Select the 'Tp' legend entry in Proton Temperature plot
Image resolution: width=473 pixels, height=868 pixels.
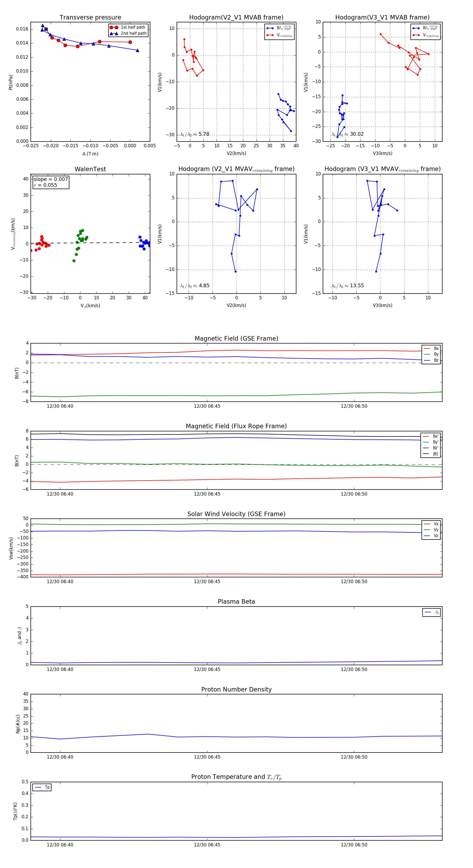(42, 788)
